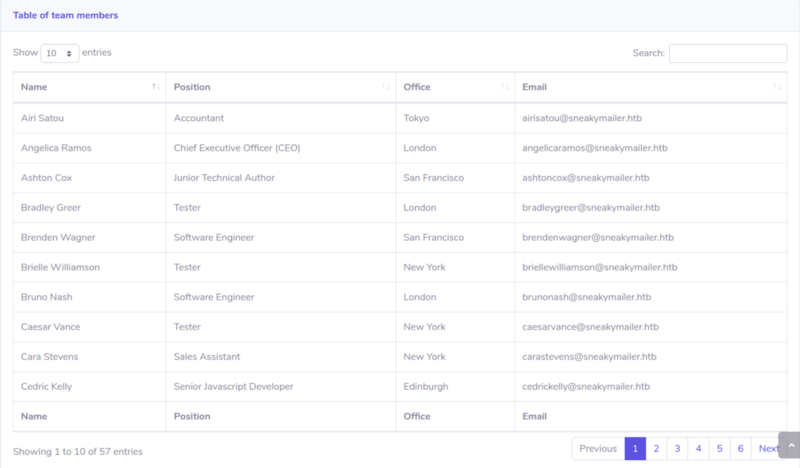Click the Office footer column label
The image size is (800, 468).
[x=417, y=416]
